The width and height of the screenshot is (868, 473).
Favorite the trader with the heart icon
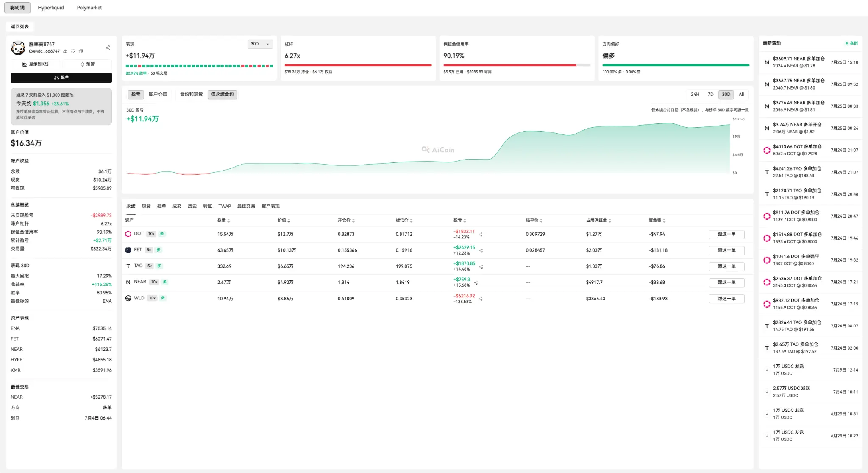click(x=73, y=51)
